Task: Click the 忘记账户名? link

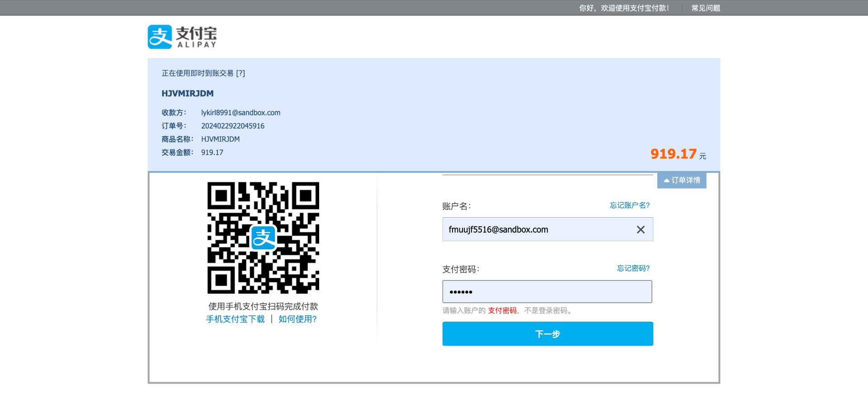Action: click(630, 205)
